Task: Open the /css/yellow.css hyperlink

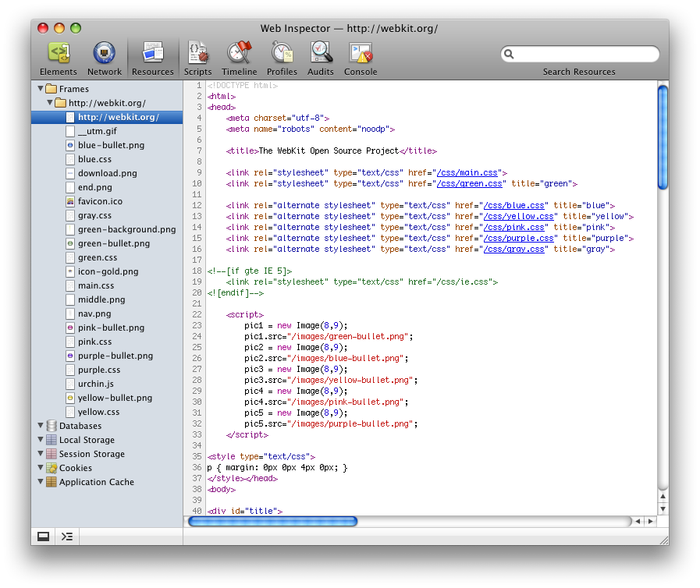Action: point(519,216)
